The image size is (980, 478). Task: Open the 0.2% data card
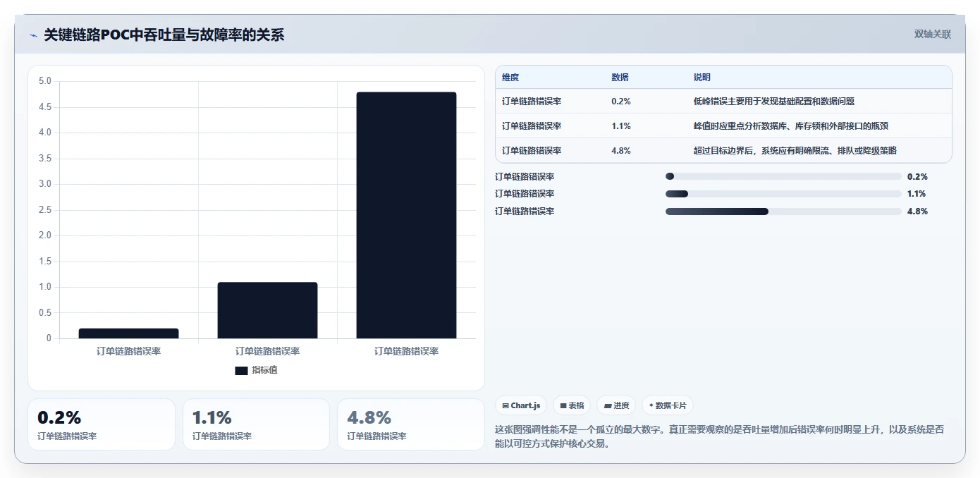102,424
